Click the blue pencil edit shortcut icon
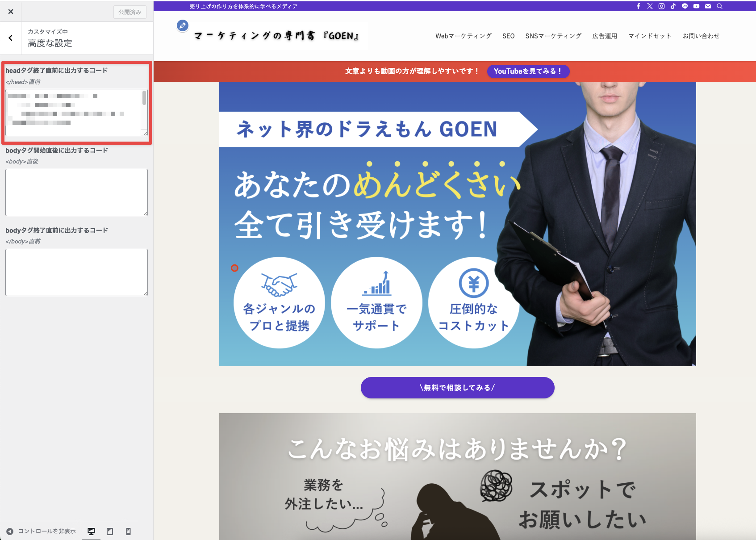756x540 pixels. point(182,25)
